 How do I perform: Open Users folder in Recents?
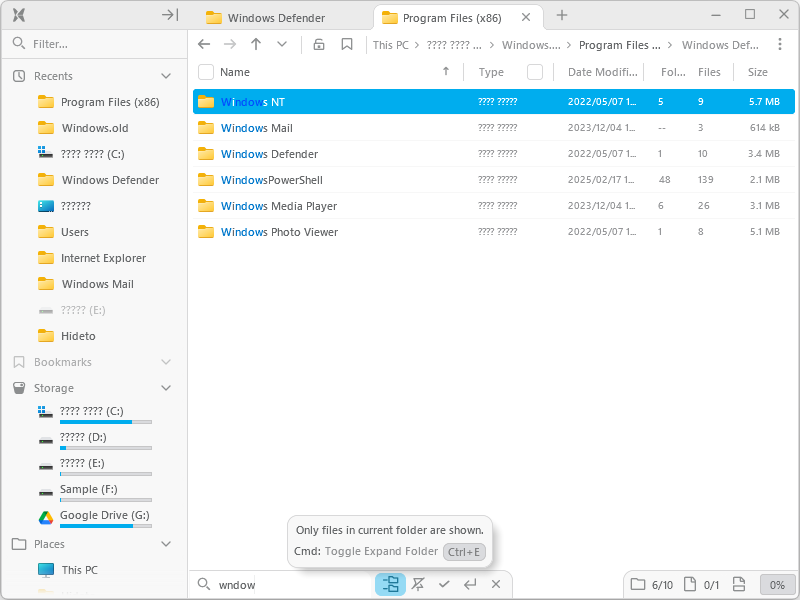[x=63, y=232]
